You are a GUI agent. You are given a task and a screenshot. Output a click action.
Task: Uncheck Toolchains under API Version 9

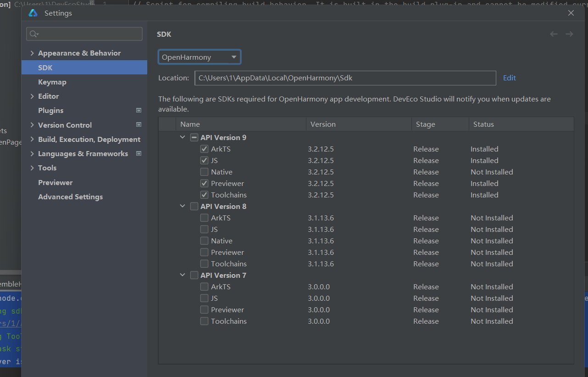205,195
